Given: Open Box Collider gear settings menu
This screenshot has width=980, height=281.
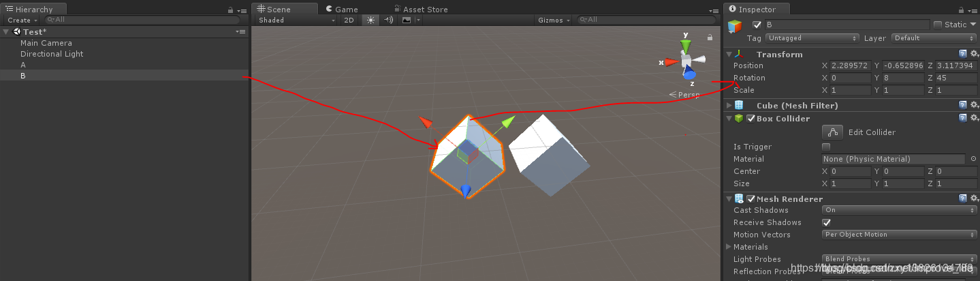Looking at the screenshot, I should tap(973, 118).
